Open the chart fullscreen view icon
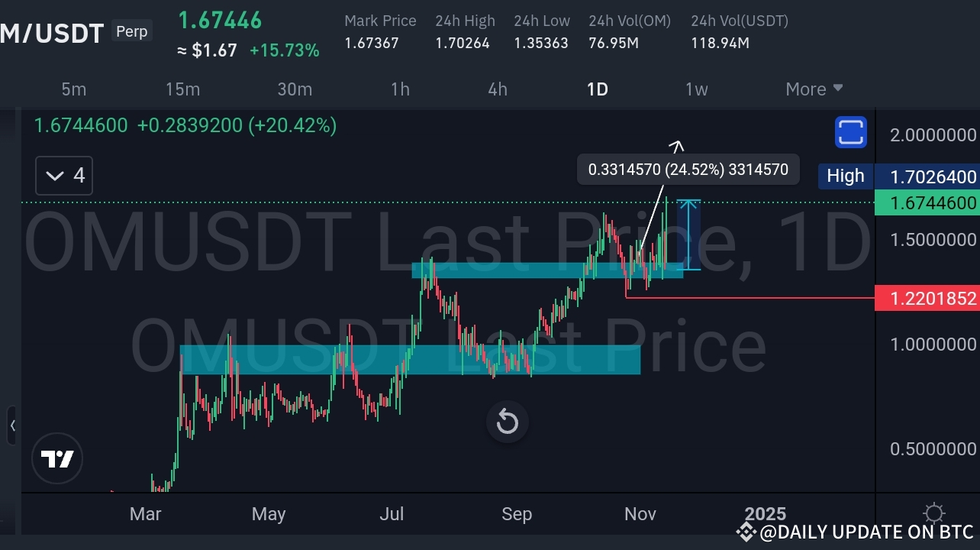This screenshot has width=980, height=550. (x=849, y=131)
